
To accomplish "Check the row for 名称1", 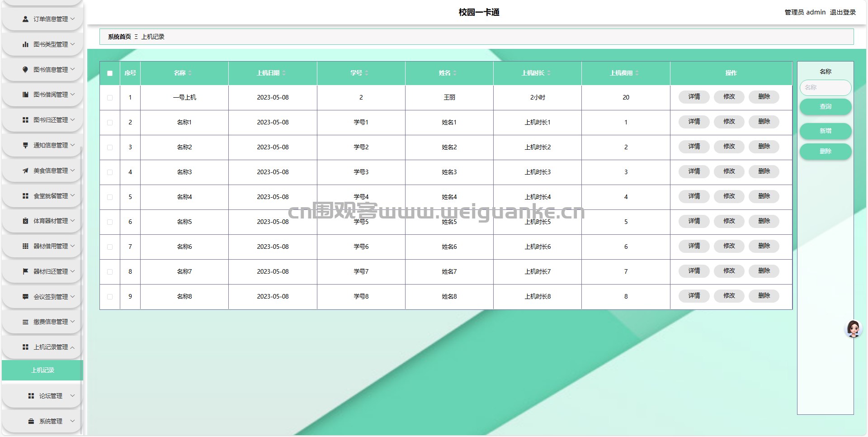I will pos(110,123).
